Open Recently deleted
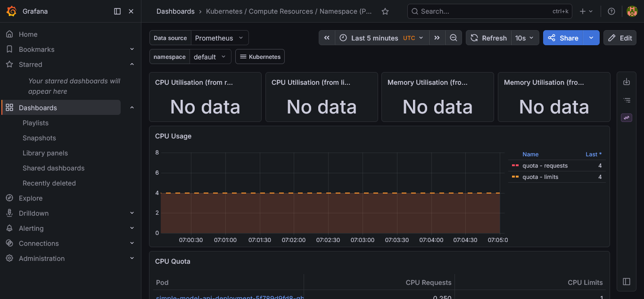644x299 pixels. point(49,183)
